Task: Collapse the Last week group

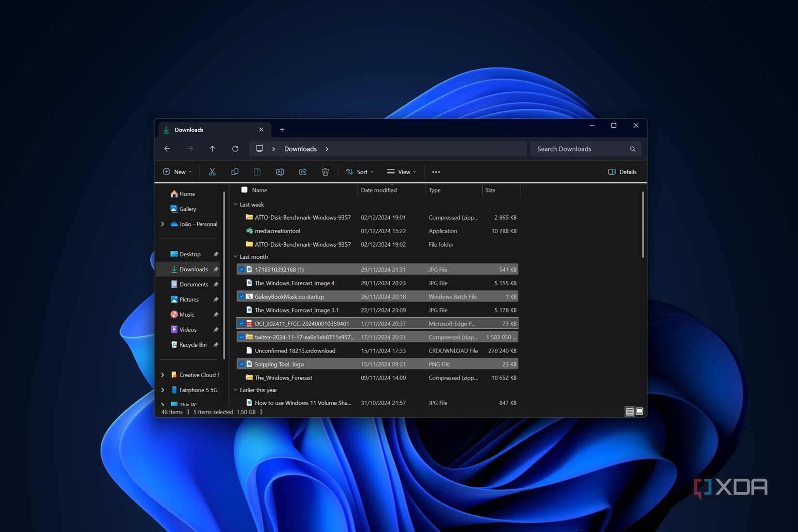Action: pyautogui.click(x=236, y=205)
